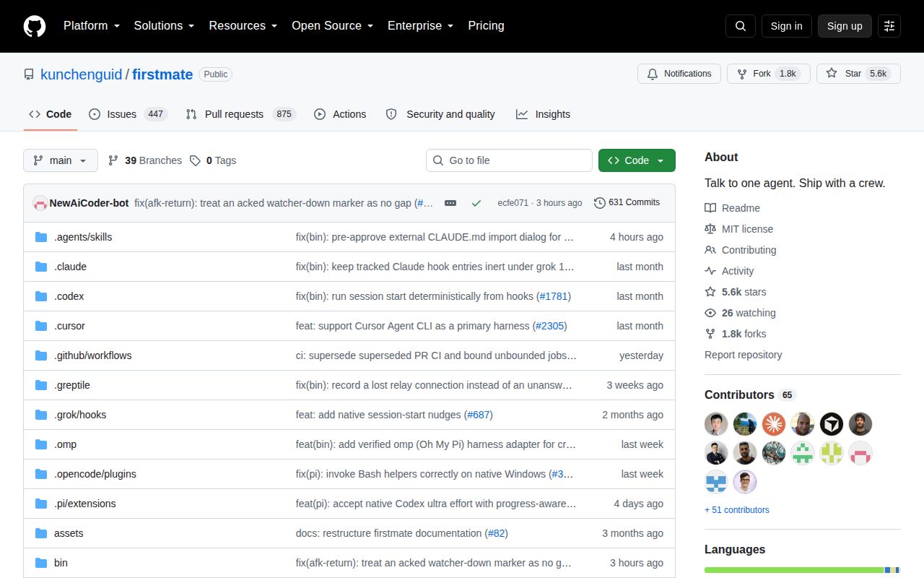Screen dimensions: 924x578
Task: Fork the repository with Fork button
Action: click(768, 74)
